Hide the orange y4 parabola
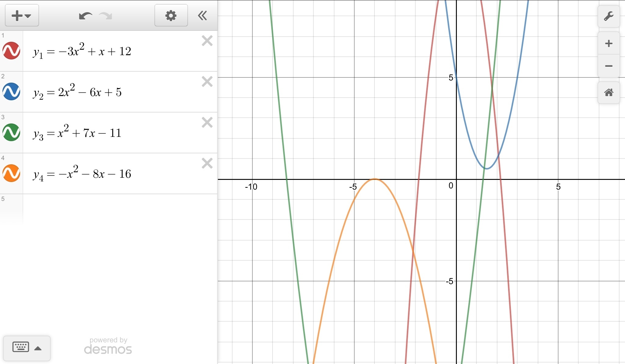The image size is (625, 364). [x=11, y=173]
